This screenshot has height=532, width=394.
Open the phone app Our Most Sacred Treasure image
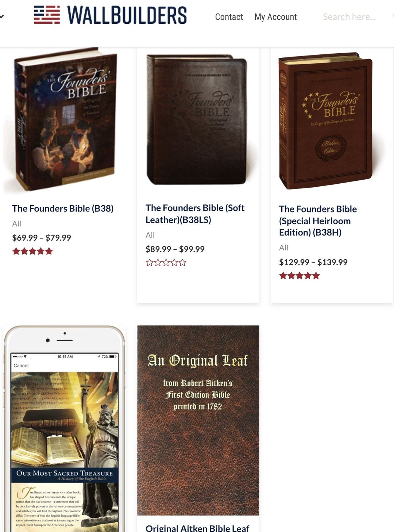65,429
